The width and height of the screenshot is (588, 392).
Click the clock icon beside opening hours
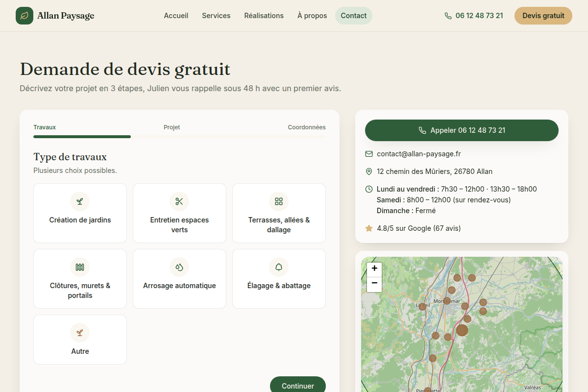point(369,189)
